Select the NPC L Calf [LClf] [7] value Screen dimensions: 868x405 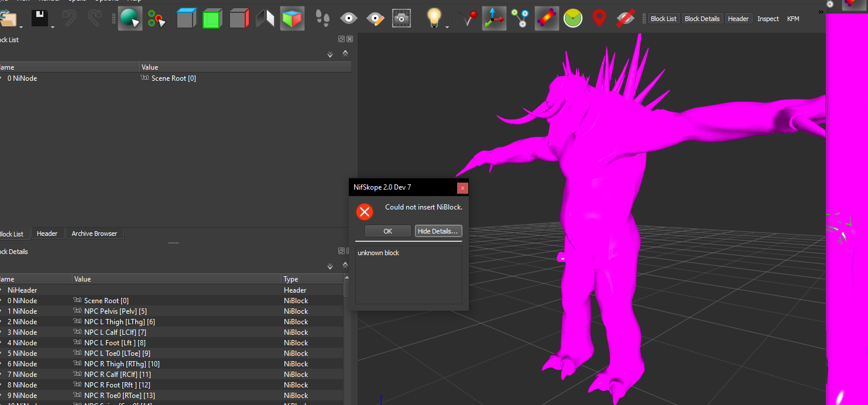(115, 332)
